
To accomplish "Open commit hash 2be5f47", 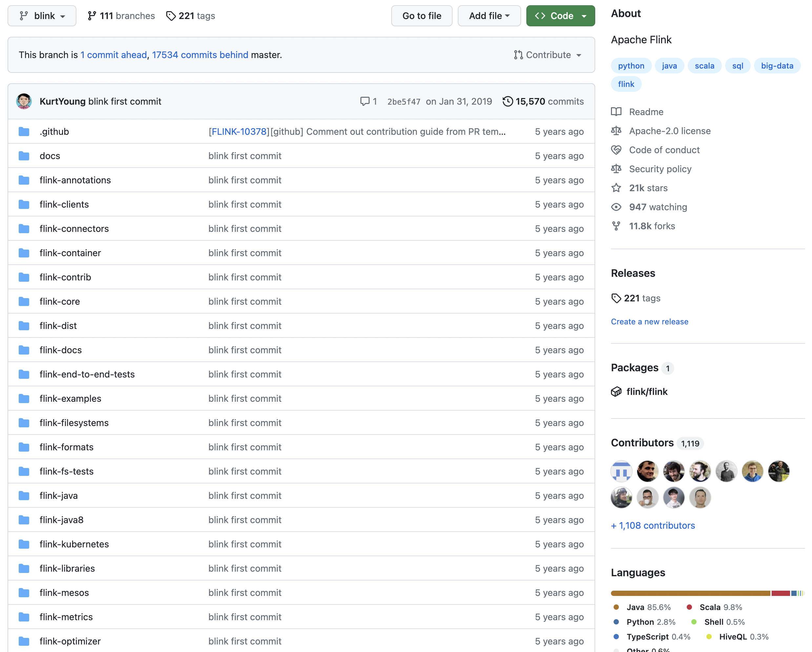I will click(404, 102).
